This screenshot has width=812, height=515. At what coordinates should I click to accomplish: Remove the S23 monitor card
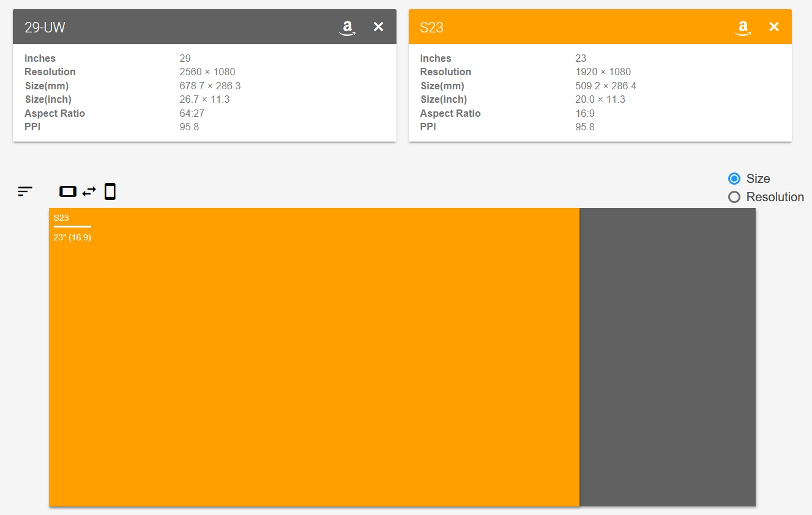pos(774,27)
